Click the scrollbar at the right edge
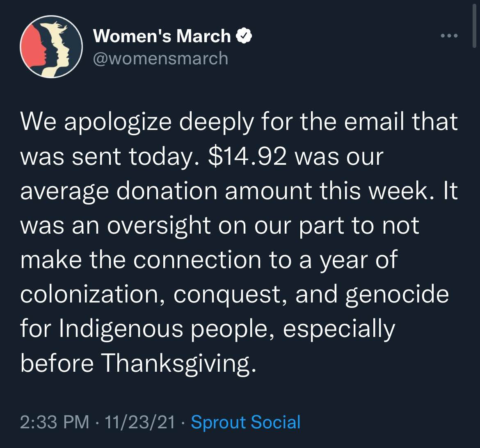Image resolution: width=480 pixels, height=448 pixels. [474, 24]
